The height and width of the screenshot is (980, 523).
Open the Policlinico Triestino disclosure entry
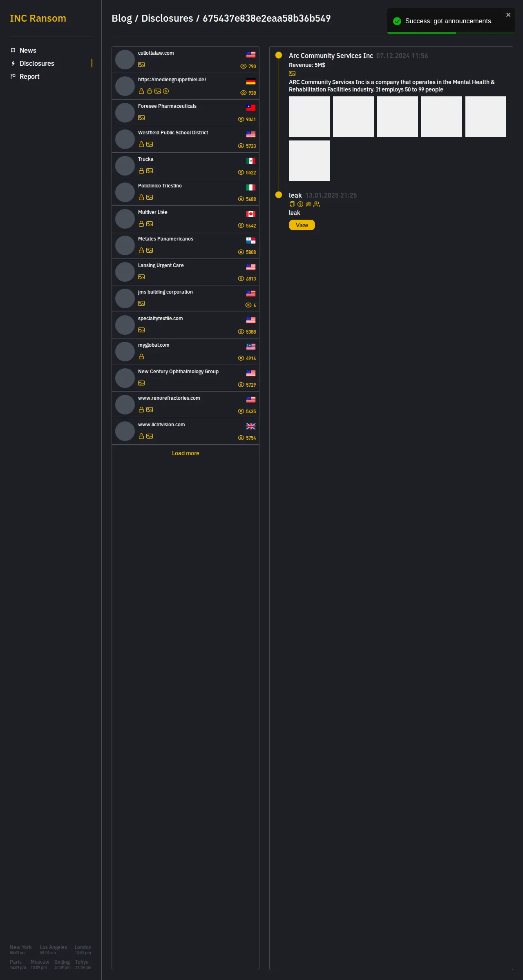click(x=186, y=192)
